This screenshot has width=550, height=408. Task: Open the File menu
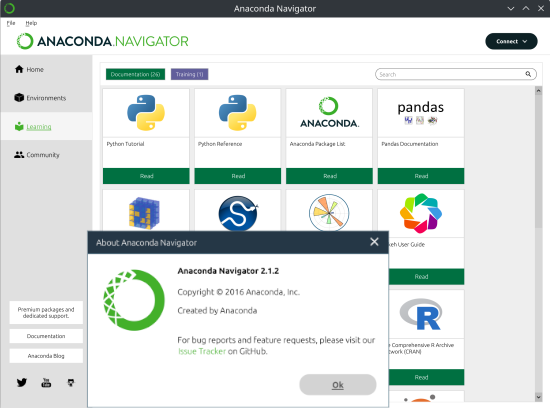click(x=11, y=23)
